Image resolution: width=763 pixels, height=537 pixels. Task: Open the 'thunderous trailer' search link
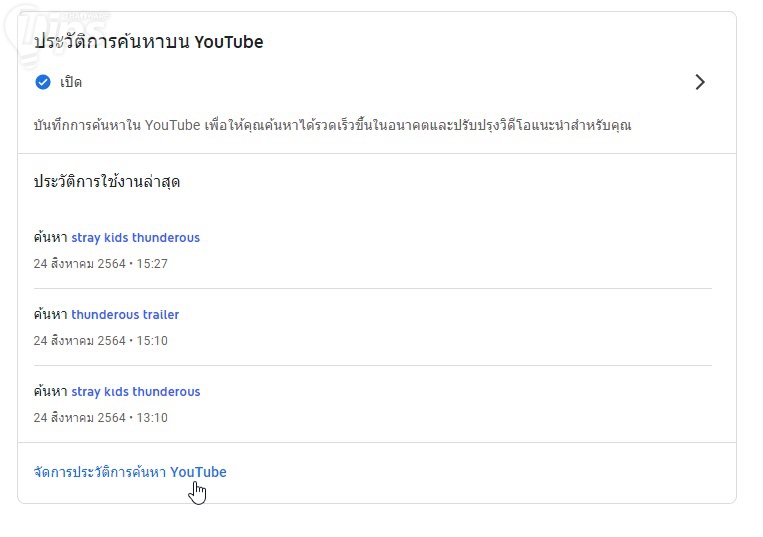125,315
